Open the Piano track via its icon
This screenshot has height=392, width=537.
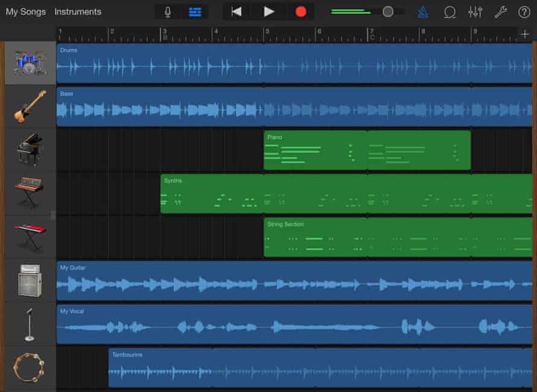click(28, 150)
